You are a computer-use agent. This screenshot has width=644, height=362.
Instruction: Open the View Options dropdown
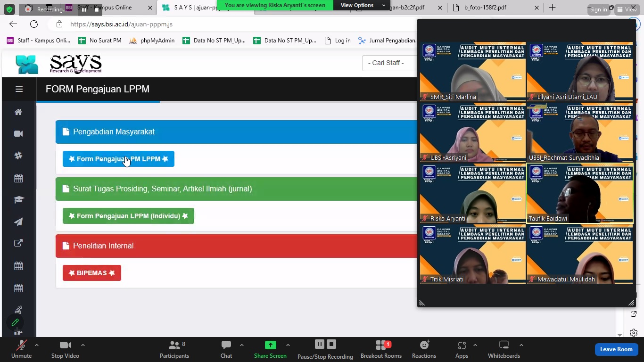pos(362,5)
